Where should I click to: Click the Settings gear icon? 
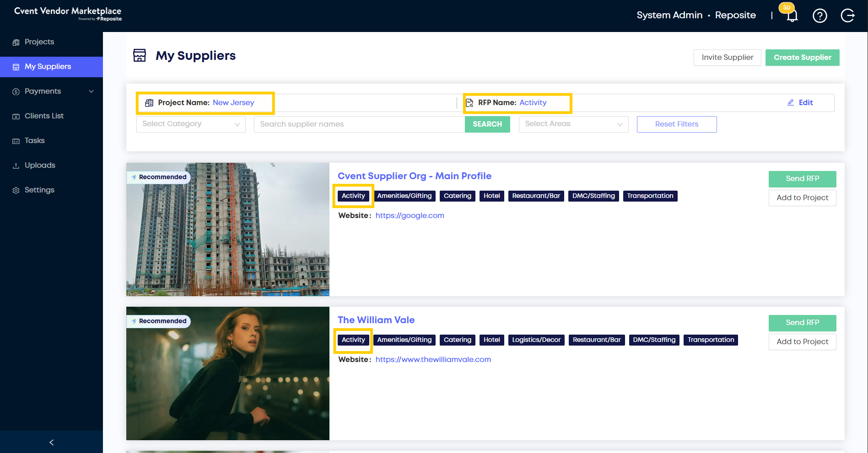pos(16,190)
